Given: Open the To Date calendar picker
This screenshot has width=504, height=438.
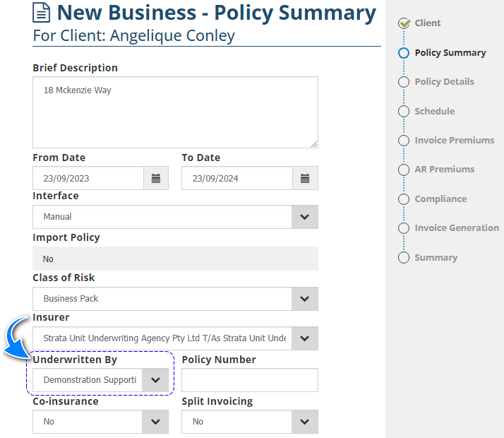Looking at the screenshot, I should pyautogui.click(x=305, y=179).
